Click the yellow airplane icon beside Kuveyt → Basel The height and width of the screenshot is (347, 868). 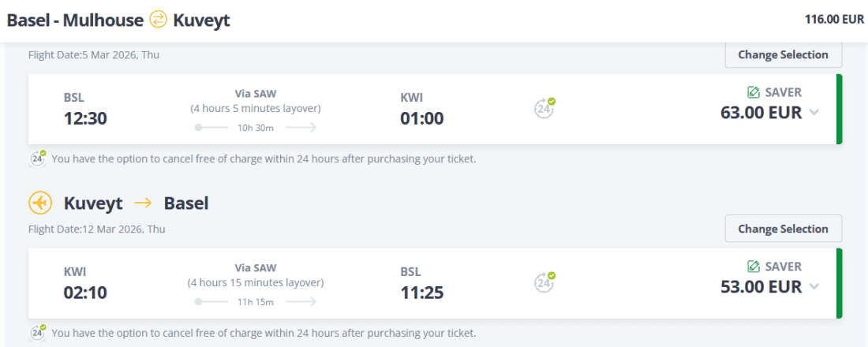pyautogui.click(x=40, y=203)
